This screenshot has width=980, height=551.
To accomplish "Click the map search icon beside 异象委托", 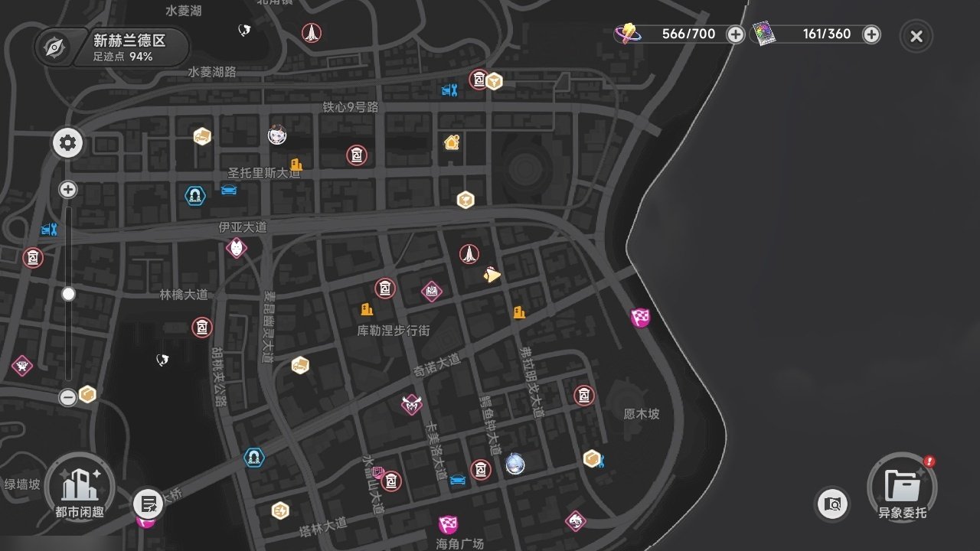I will point(832,504).
